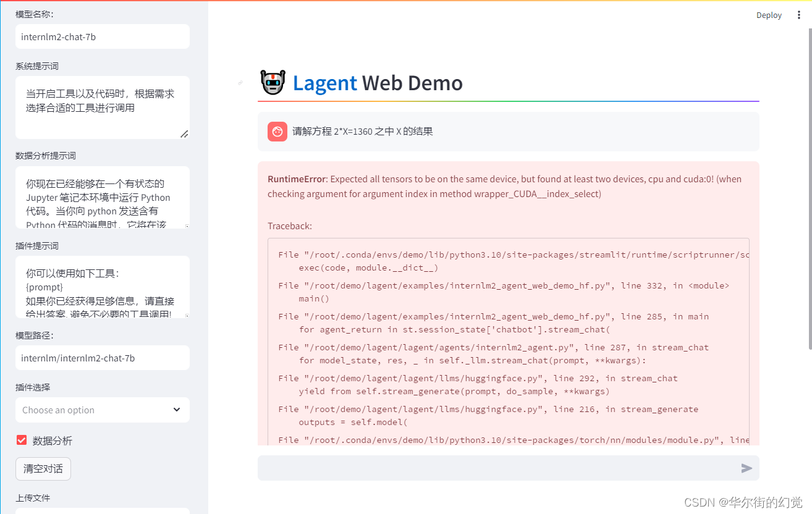
Task: Click the Lagent Web Demo heading
Action: [378, 83]
